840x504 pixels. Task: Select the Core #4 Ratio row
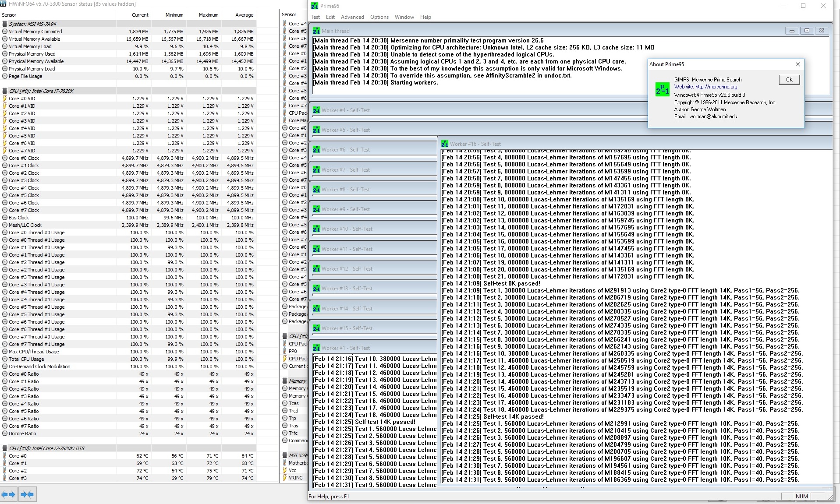point(128,404)
